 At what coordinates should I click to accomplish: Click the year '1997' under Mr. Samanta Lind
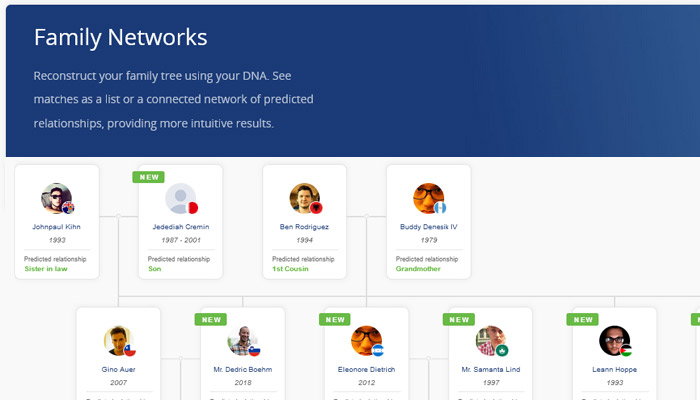(491, 383)
